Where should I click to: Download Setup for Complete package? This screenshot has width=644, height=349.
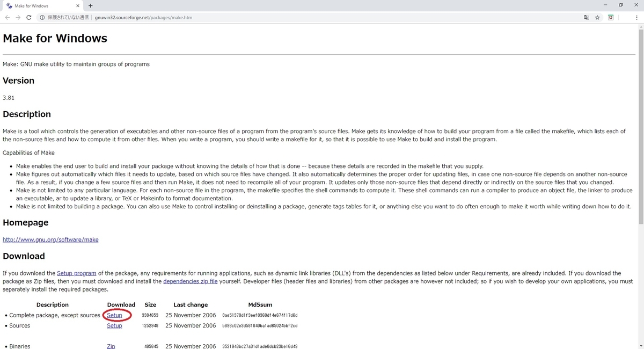pyautogui.click(x=114, y=315)
